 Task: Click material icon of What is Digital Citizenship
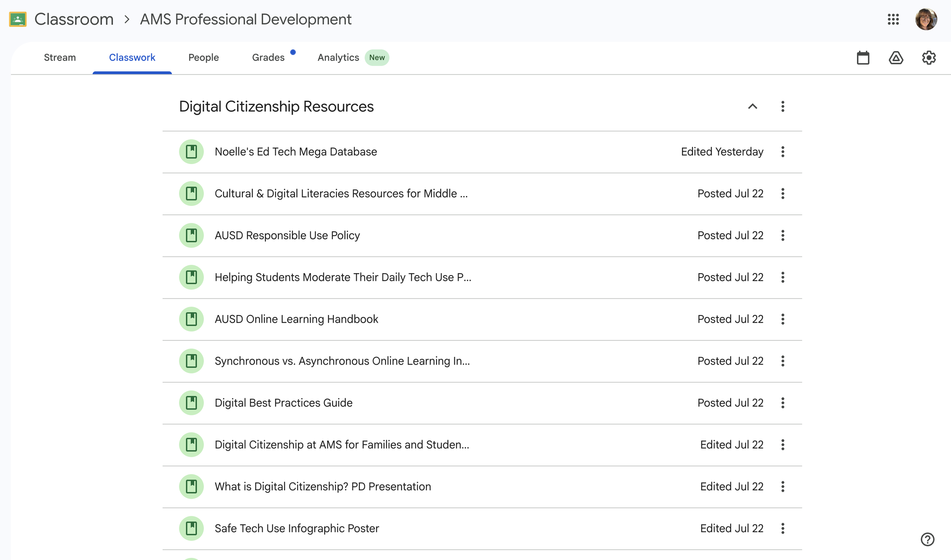(x=191, y=487)
